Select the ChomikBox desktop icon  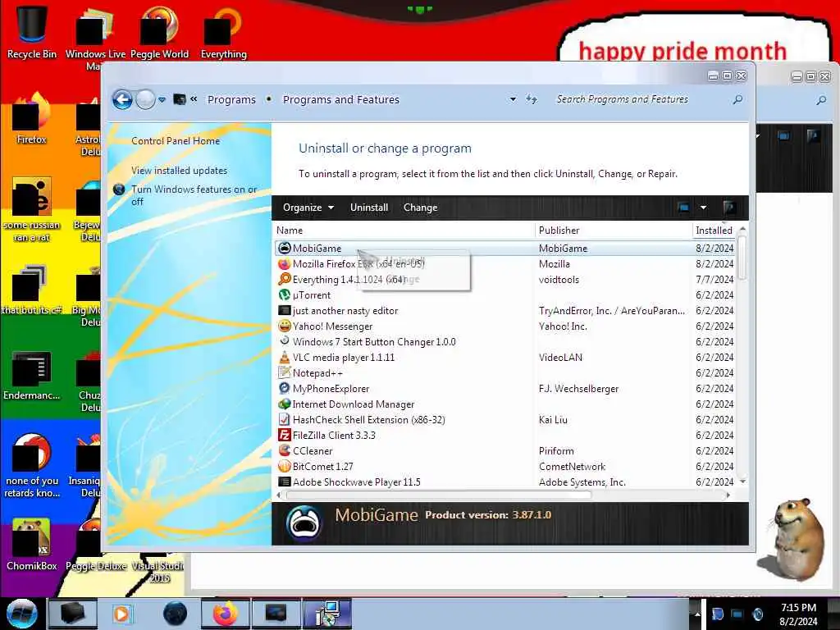click(x=32, y=545)
